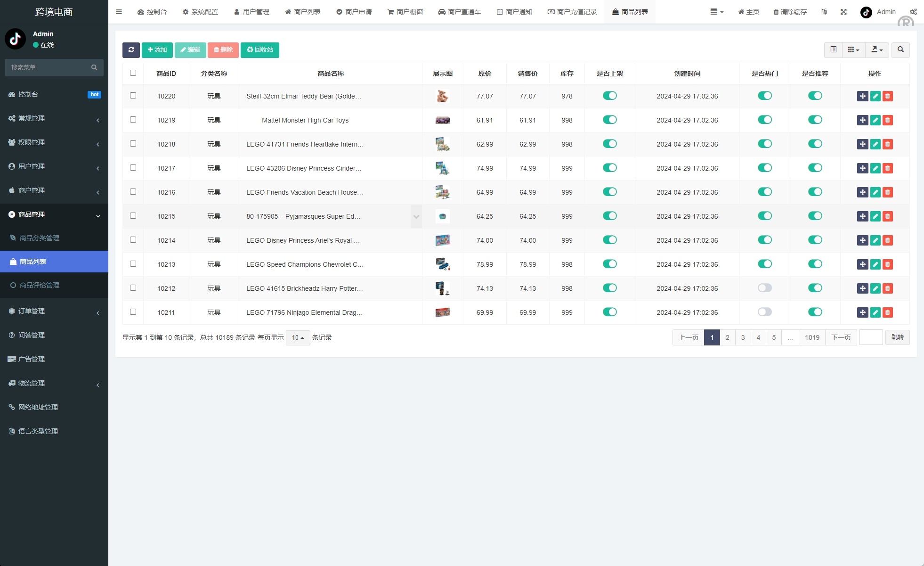
Task: Go to page 1019 in pagination
Action: 812,337
